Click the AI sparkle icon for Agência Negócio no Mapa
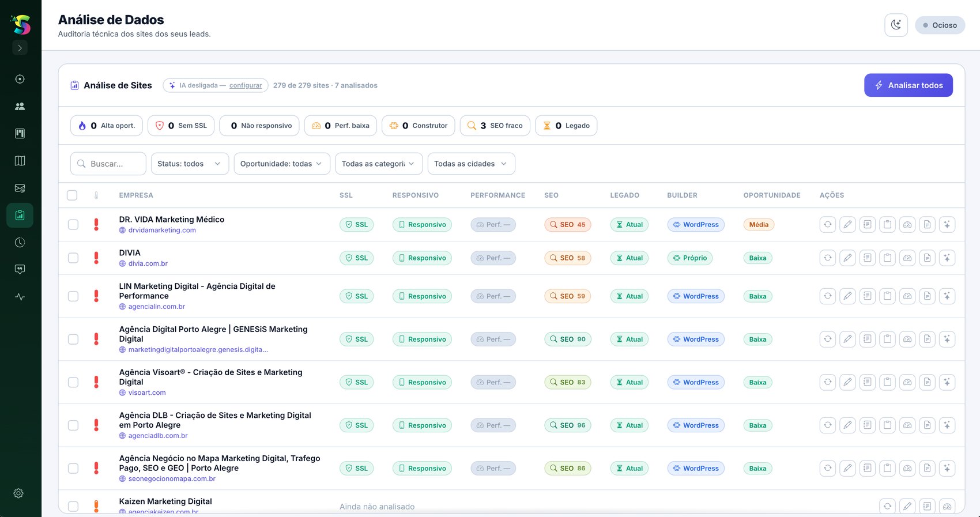 coord(947,469)
